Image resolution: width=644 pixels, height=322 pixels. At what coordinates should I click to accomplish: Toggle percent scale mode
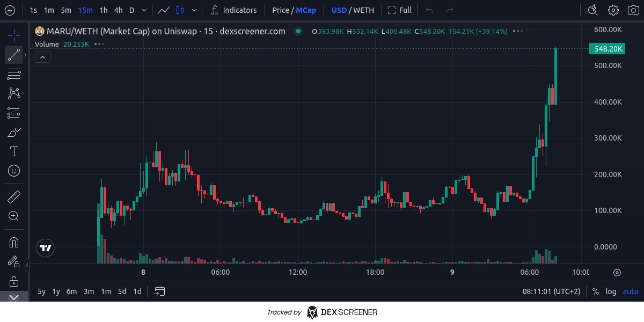tap(596, 291)
